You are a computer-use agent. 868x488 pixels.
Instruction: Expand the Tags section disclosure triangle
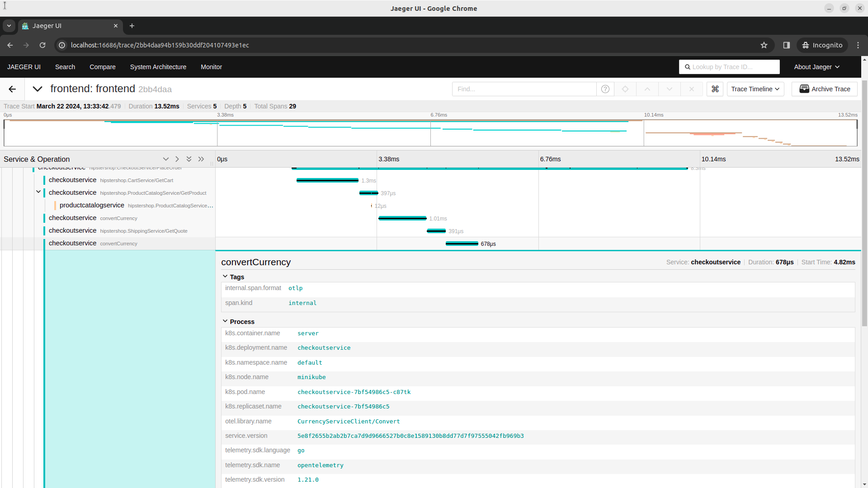tap(226, 276)
